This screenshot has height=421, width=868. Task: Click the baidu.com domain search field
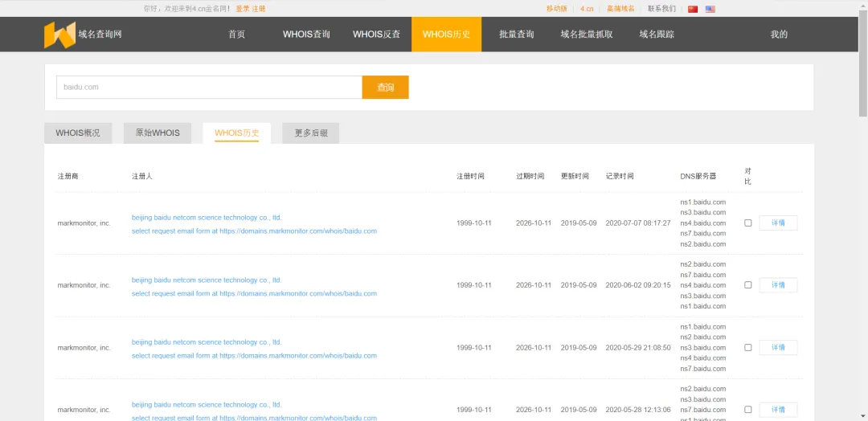tap(209, 87)
